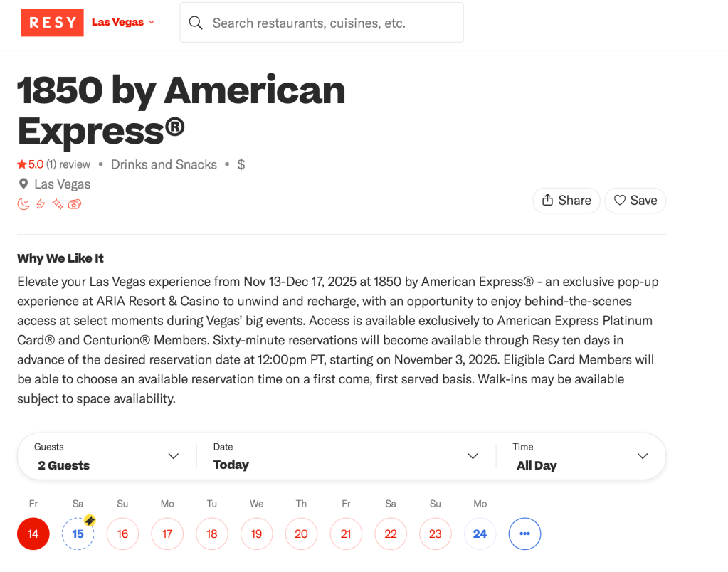Click the location pin icon
728x572 pixels.
(23, 184)
